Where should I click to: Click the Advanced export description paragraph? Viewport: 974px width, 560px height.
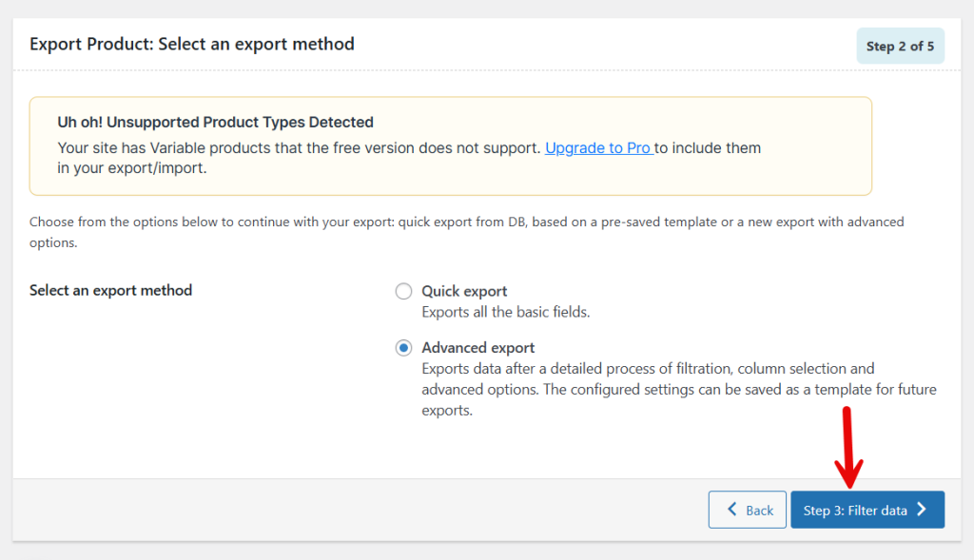[678, 389]
